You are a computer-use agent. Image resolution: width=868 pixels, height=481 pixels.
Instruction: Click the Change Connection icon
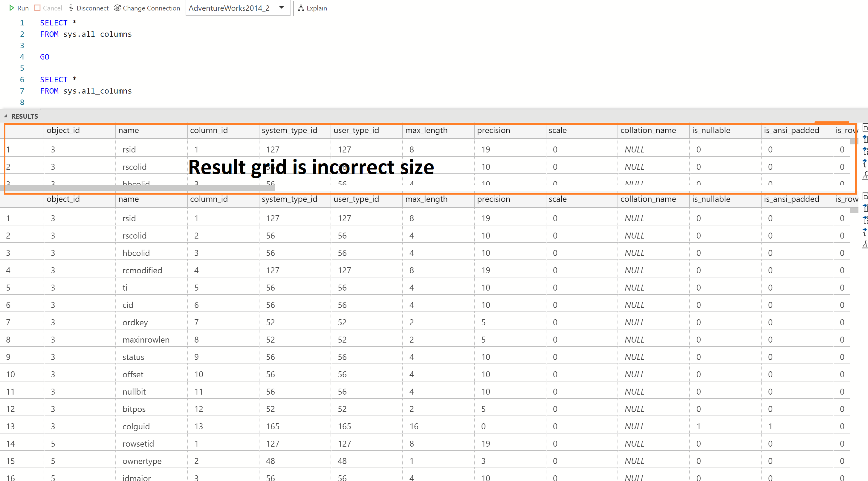117,8
